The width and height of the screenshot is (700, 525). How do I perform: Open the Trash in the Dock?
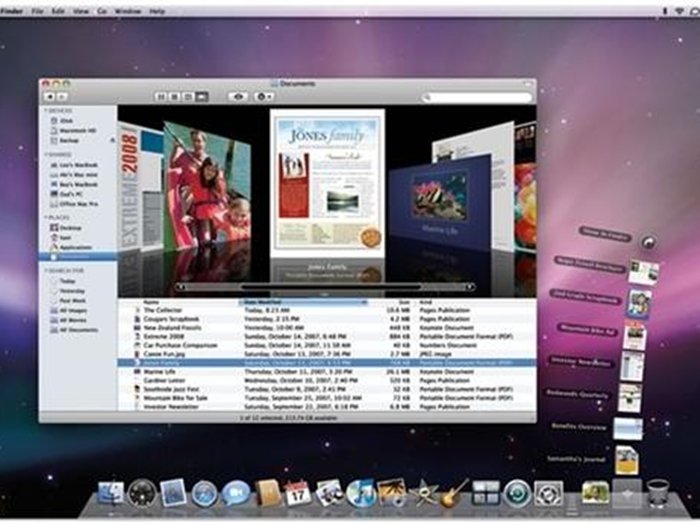(x=657, y=493)
